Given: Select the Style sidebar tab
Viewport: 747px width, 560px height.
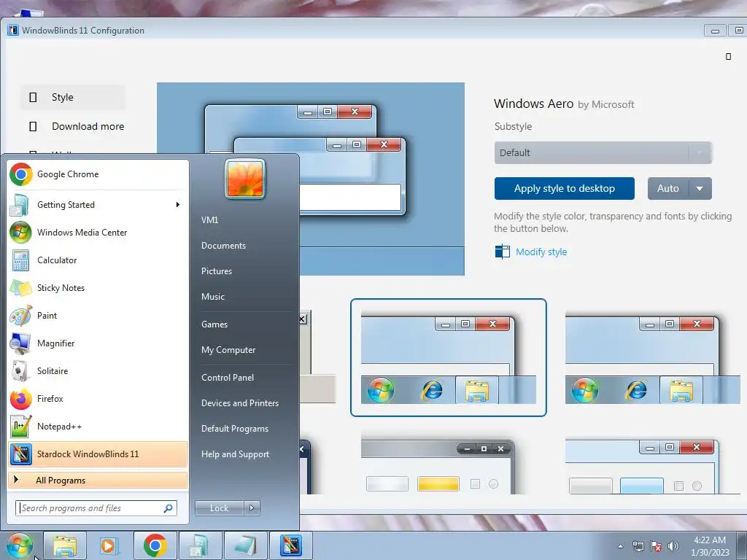Looking at the screenshot, I should pos(73,97).
